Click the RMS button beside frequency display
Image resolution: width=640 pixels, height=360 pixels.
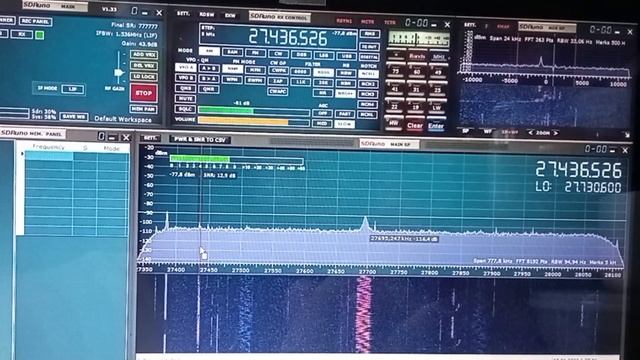point(369,34)
